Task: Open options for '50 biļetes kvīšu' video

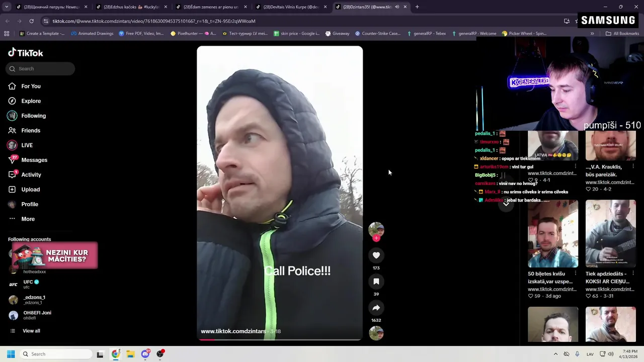Action: pos(576,274)
